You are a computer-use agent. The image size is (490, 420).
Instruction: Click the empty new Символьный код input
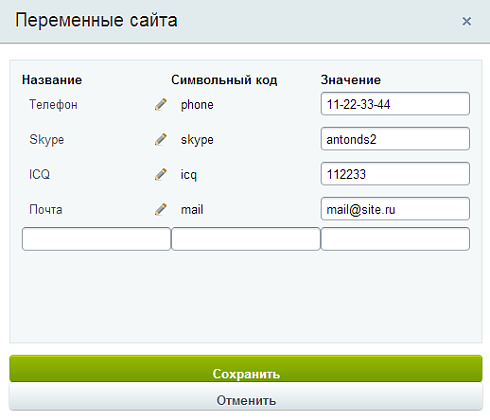(x=246, y=239)
